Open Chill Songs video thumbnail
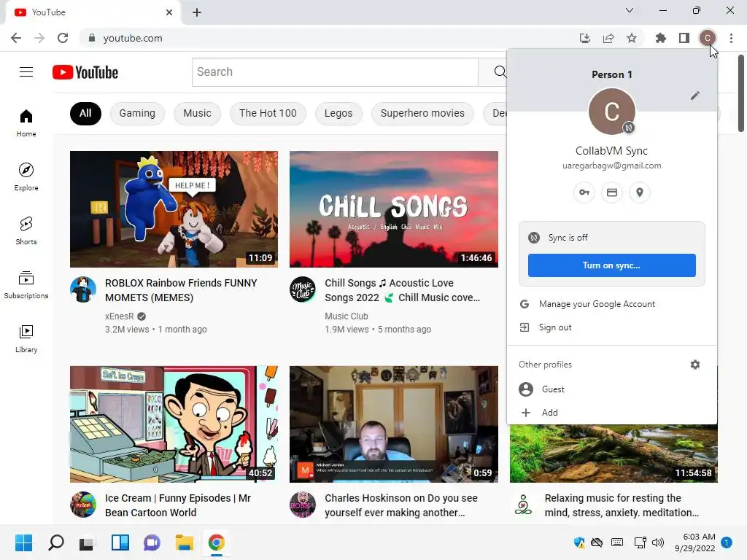 click(x=393, y=209)
